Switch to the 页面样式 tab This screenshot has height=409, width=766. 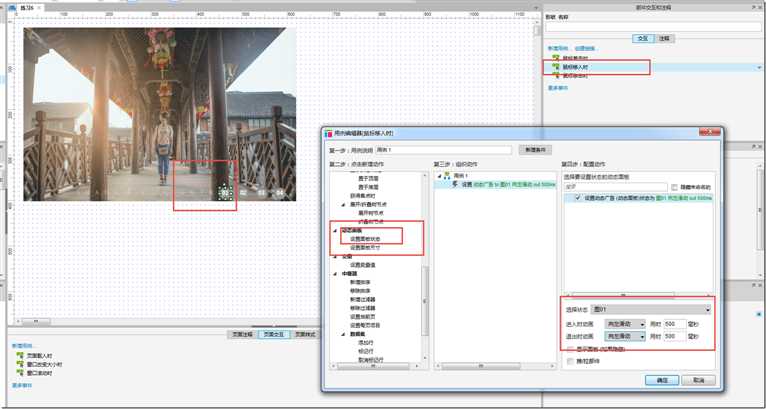pyautogui.click(x=305, y=335)
